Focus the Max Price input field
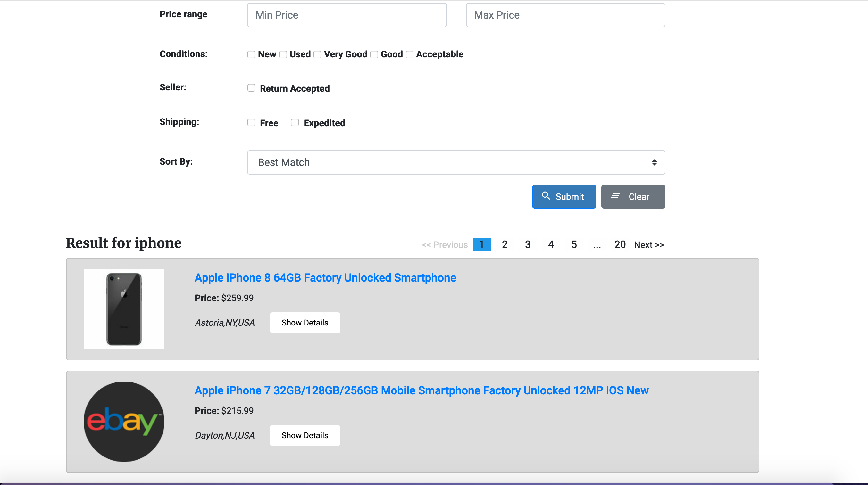This screenshot has height=485, width=868. [x=565, y=15]
